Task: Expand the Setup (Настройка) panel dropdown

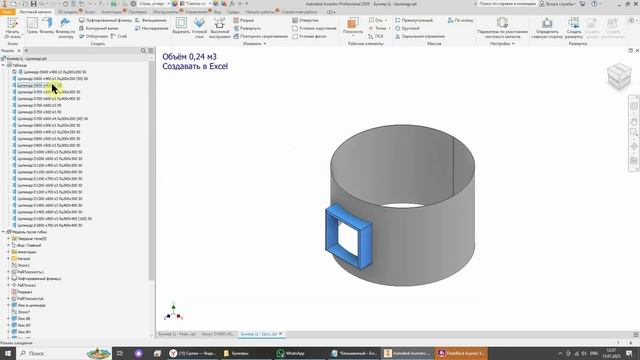Action: point(502,44)
